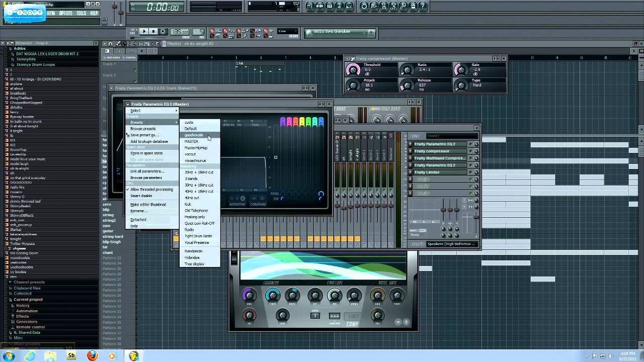Click the scissors icon in top toolbar
Viewport: 644px width, 362px height.
[x=393, y=6]
